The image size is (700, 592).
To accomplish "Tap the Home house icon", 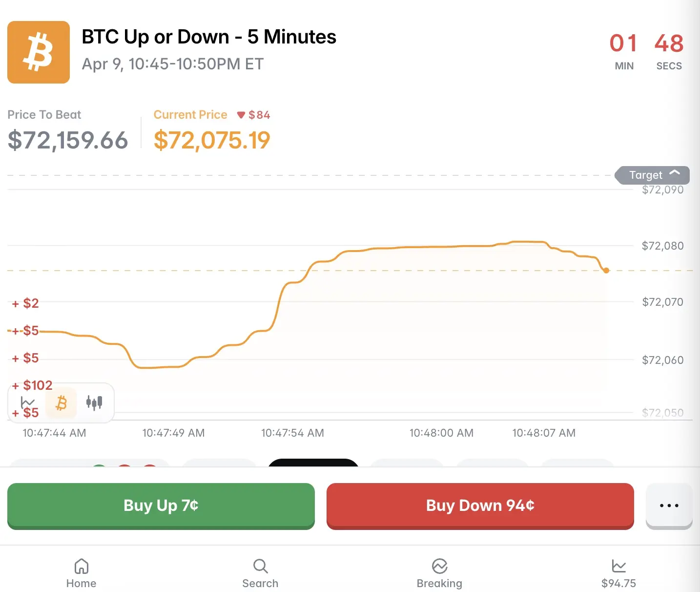I will (81, 566).
